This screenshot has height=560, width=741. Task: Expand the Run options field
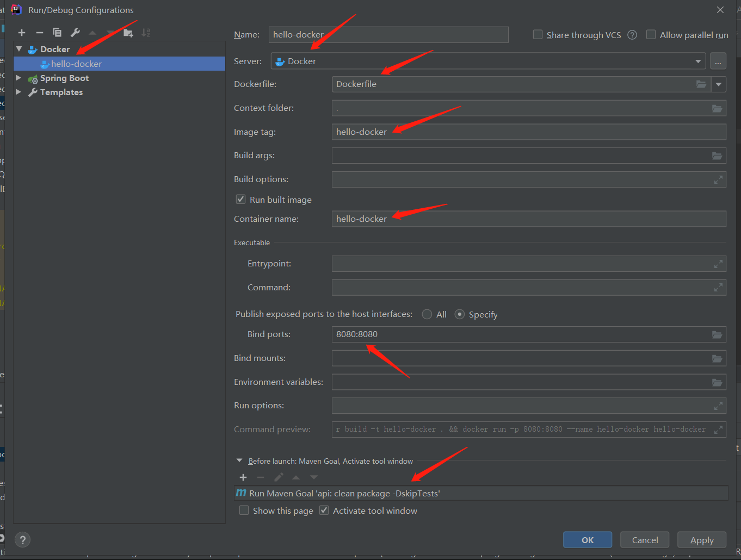click(718, 406)
